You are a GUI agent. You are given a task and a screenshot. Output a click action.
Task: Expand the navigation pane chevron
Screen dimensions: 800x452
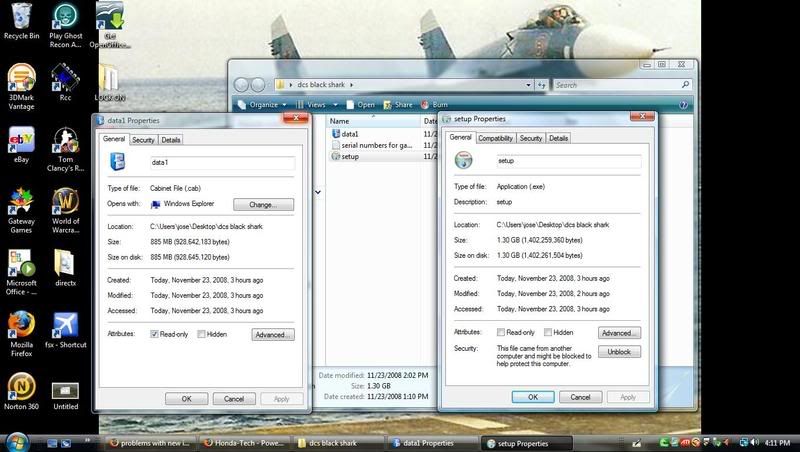pyautogui.click(x=318, y=192)
